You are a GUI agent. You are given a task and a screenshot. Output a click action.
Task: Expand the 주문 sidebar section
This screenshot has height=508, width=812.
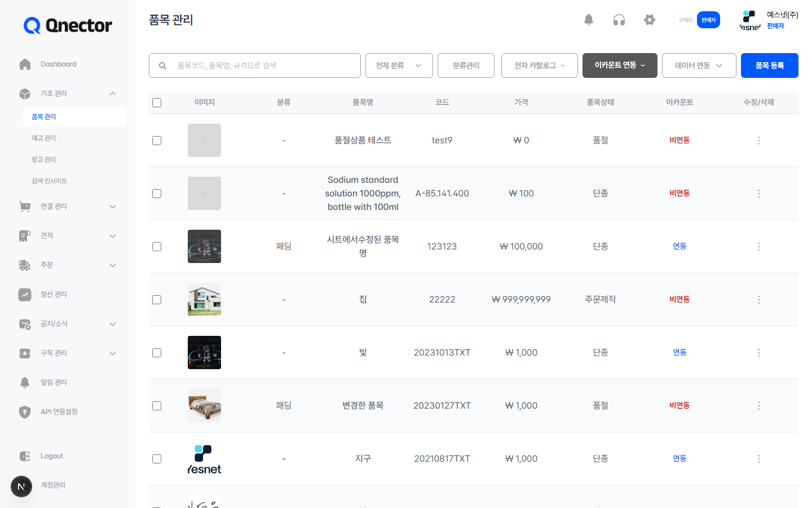[113, 265]
